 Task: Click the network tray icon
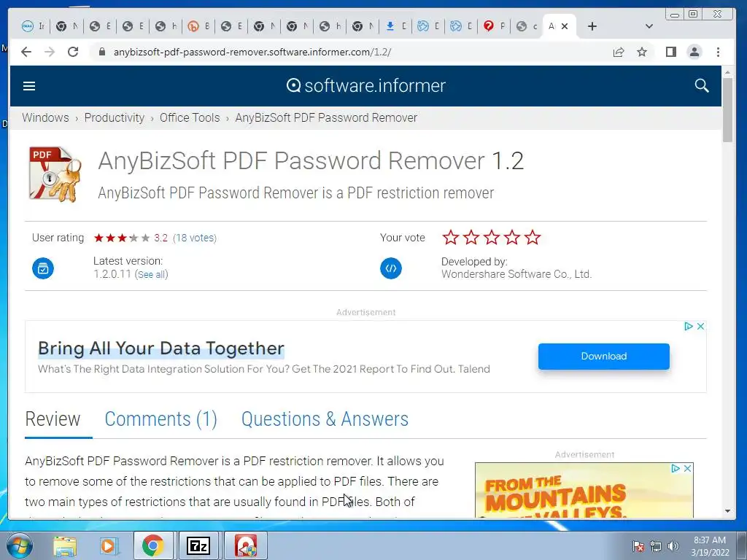tap(656, 546)
